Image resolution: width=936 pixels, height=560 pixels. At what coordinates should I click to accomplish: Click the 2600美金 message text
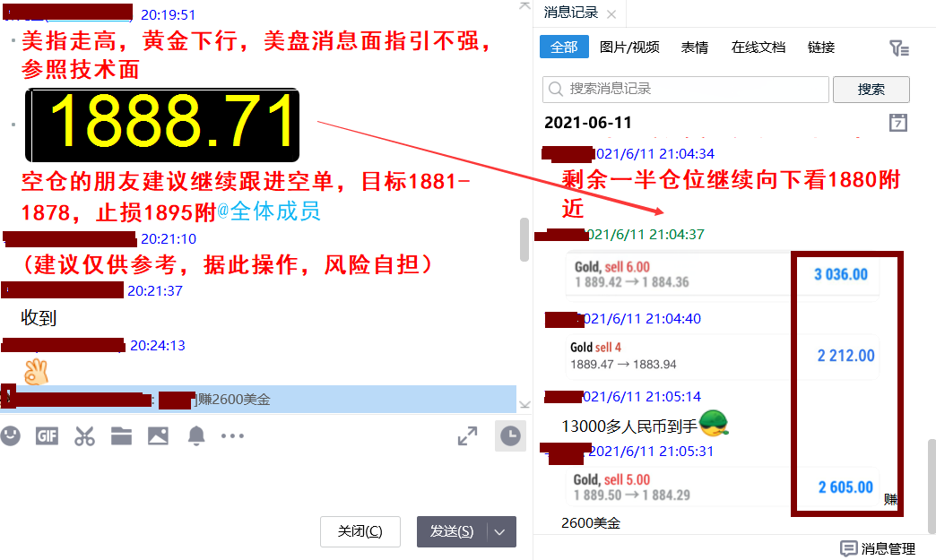591,523
